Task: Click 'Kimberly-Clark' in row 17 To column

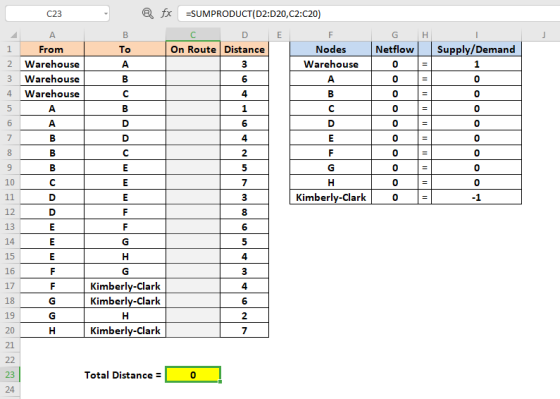Action: pyautogui.click(x=125, y=286)
